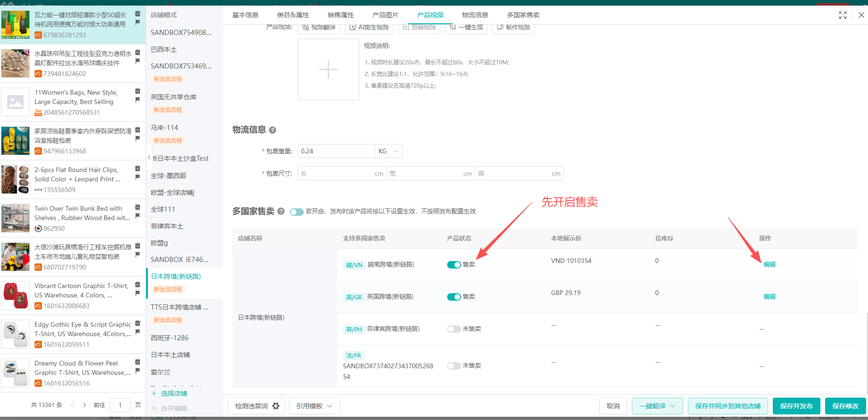The height and width of the screenshot is (420, 868).
Task: Click the page number field in pagination
Action: point(120,405)
